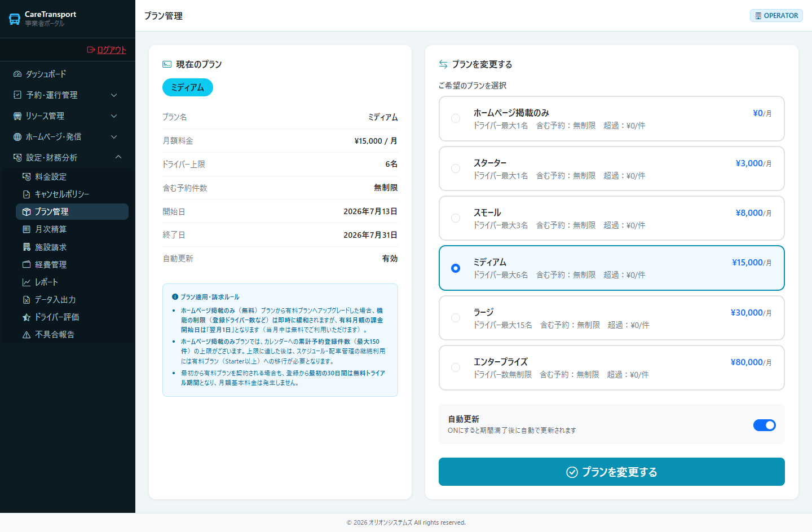Click the 予約・運行管理 calendar-check icon

pyautogui.click(x=17, y=95)
